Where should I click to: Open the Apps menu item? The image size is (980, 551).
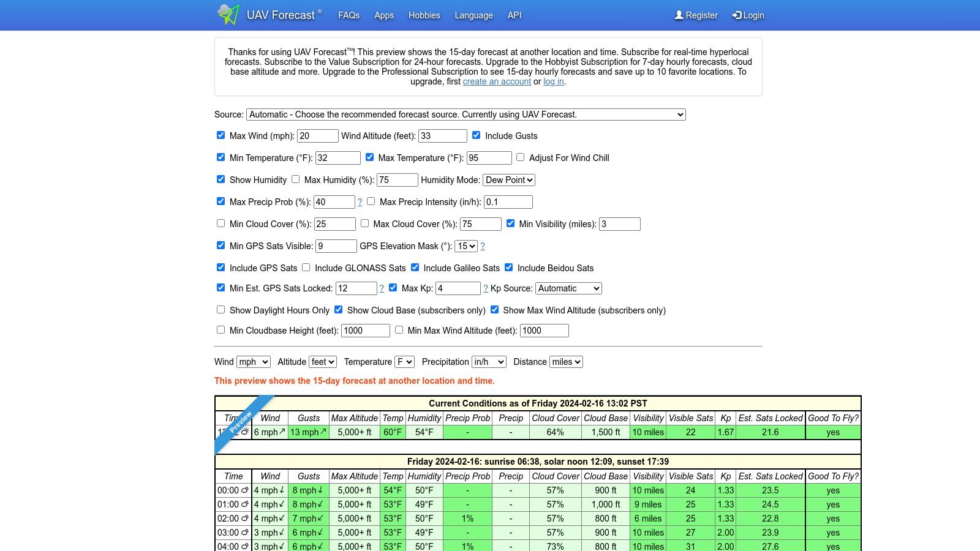(384, 15)
